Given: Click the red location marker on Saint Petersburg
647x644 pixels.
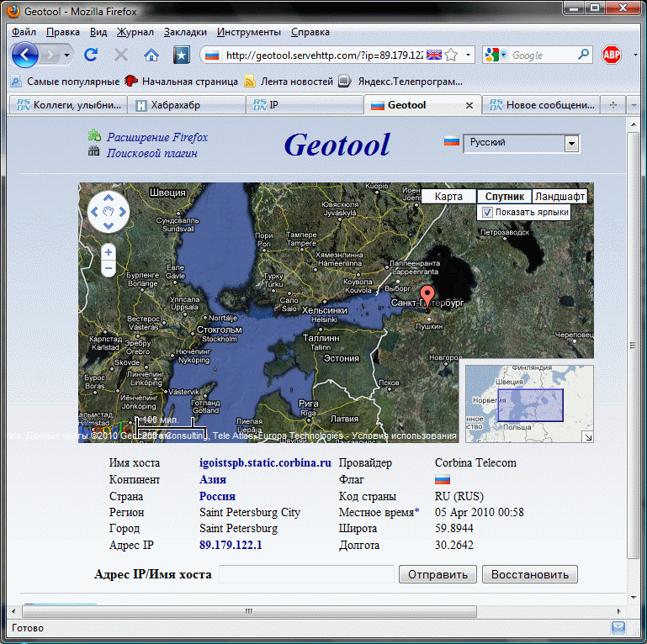Looking at the screenshot, I should (427, 297).
